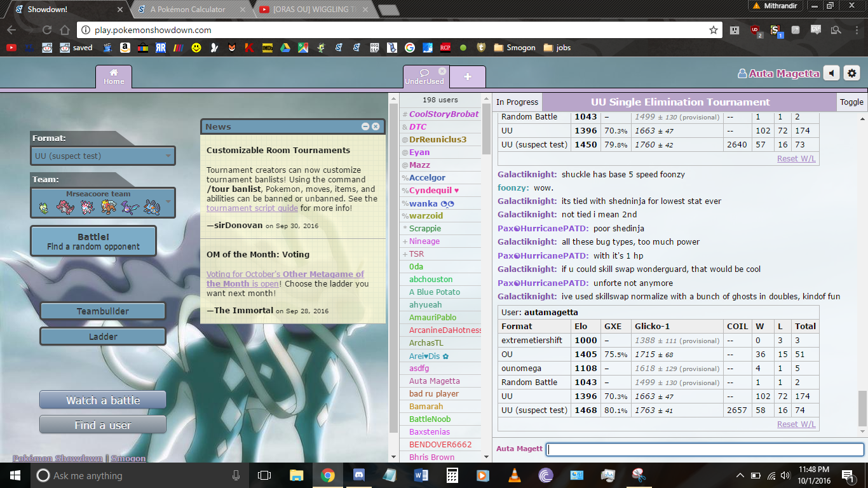Click the In Progress tournament label
The image size is (868, 488).
[x=517, y=102]
